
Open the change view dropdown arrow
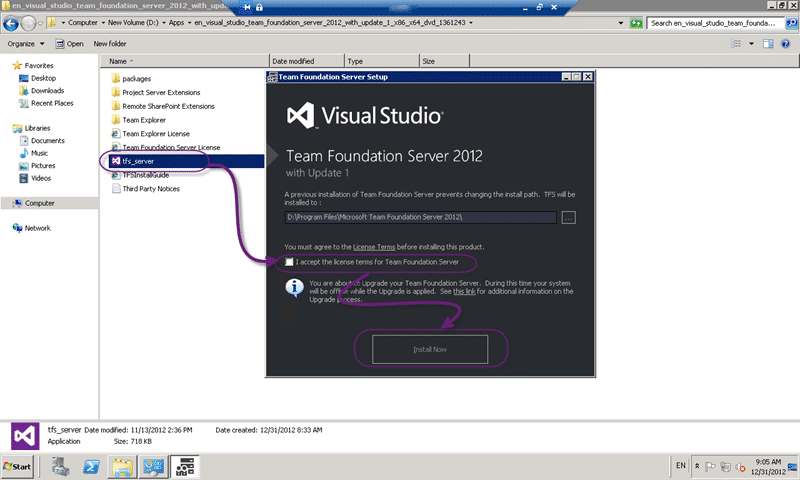coord(751,44)
